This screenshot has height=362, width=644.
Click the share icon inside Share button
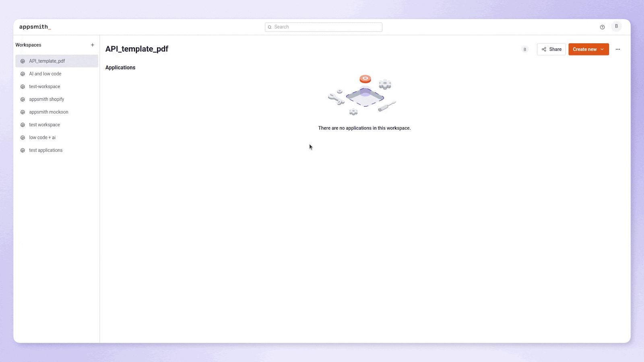543,49
